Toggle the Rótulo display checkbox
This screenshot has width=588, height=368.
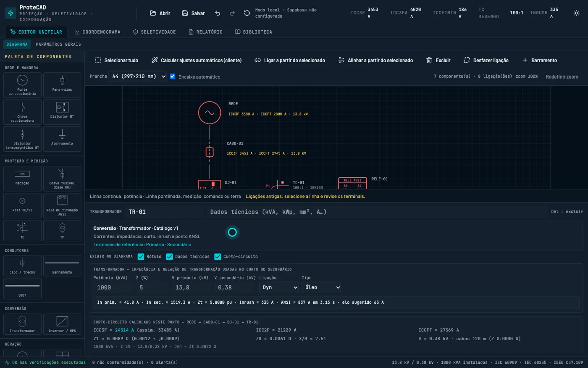141,257
